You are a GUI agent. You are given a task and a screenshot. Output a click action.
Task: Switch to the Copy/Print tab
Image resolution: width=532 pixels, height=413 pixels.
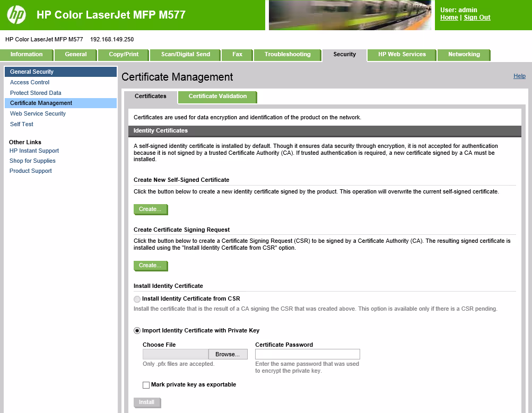tap(124, 54)
